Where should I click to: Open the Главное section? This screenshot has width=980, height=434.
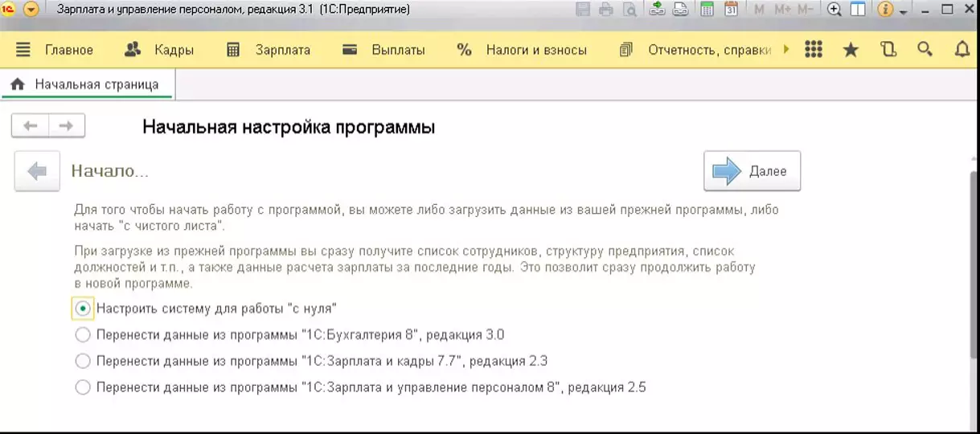pos(69,50)
